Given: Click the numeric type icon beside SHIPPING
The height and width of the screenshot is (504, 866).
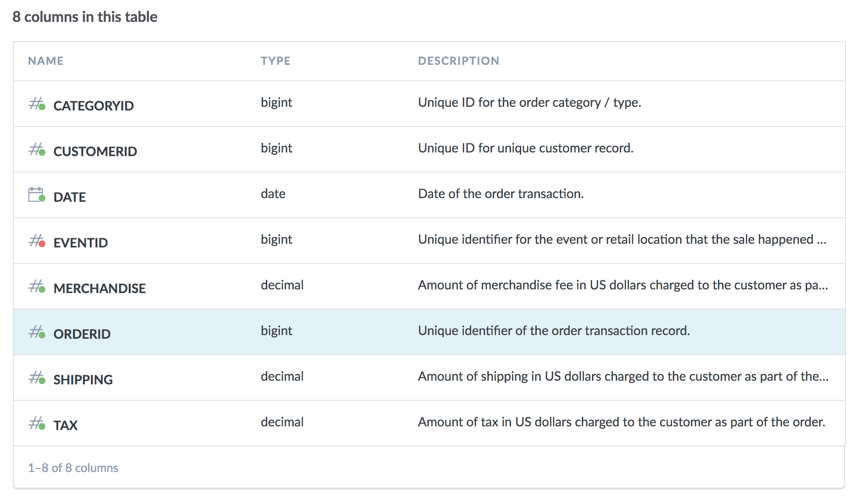Looking at the screenshot, I should pyautogui.click(x=37, y=378).
